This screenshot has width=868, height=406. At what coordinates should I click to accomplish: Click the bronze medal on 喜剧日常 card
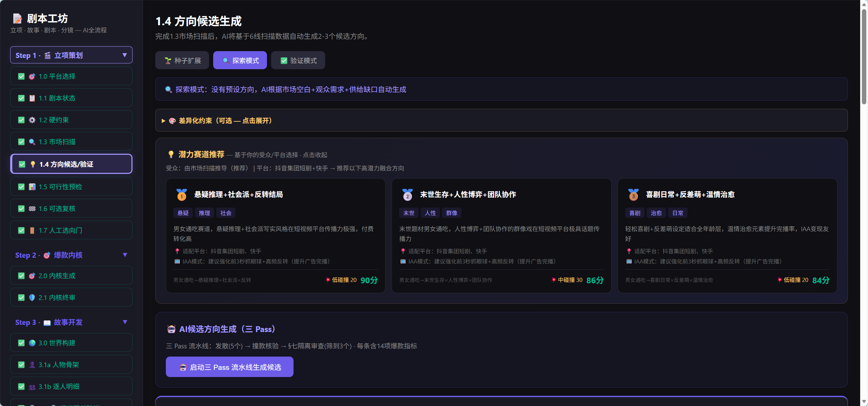pos(633,195)
